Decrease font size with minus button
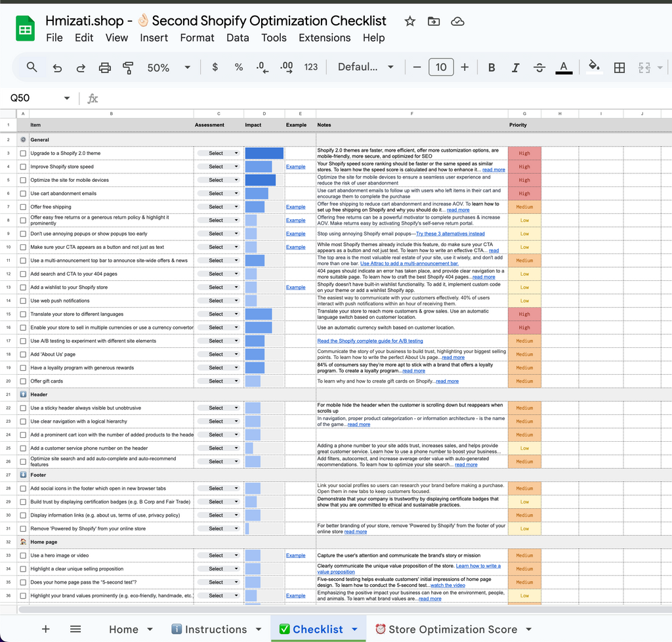The height and width of the screenshot is (642, 672). pos(417,68)
